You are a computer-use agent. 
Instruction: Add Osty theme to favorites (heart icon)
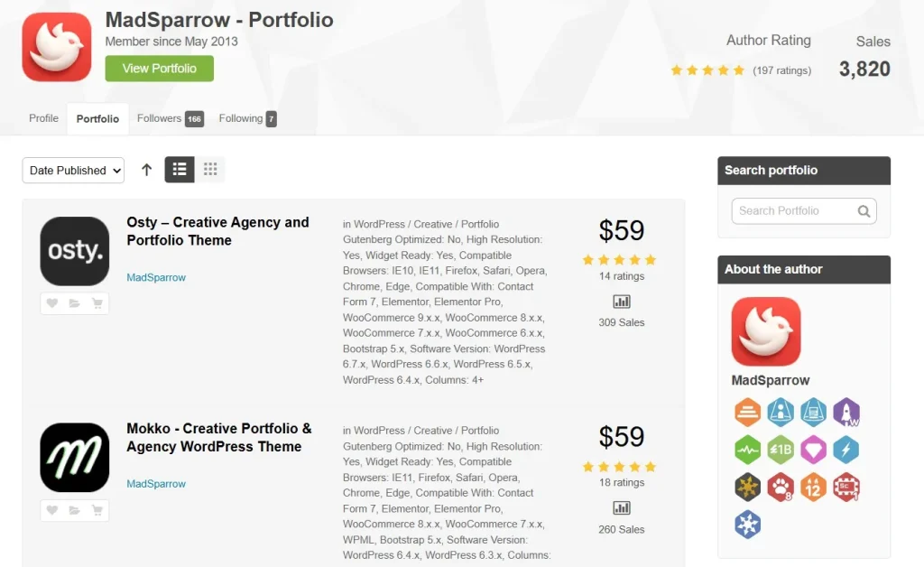(x=52, y=303)
